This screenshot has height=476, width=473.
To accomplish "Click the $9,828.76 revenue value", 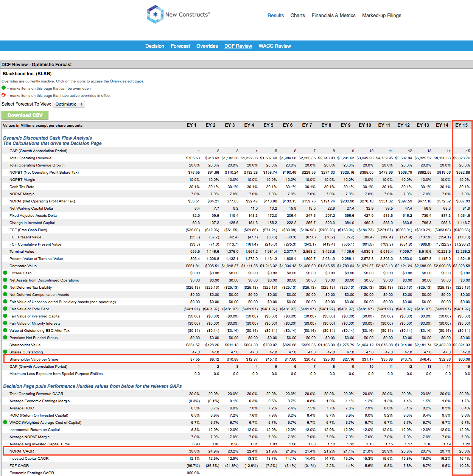I will 462,158.
